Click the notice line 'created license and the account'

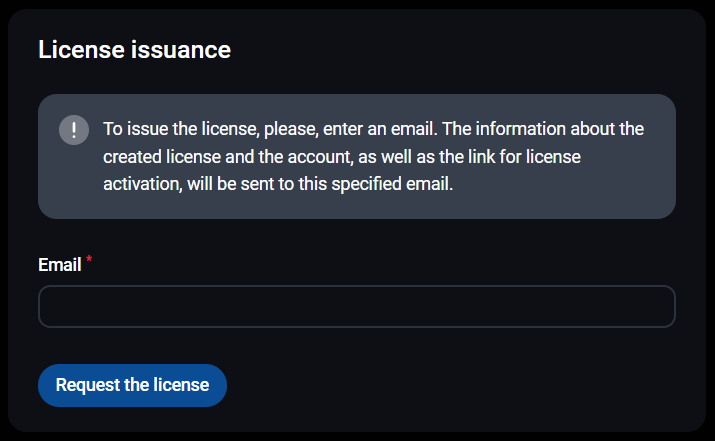coord(342,156)
